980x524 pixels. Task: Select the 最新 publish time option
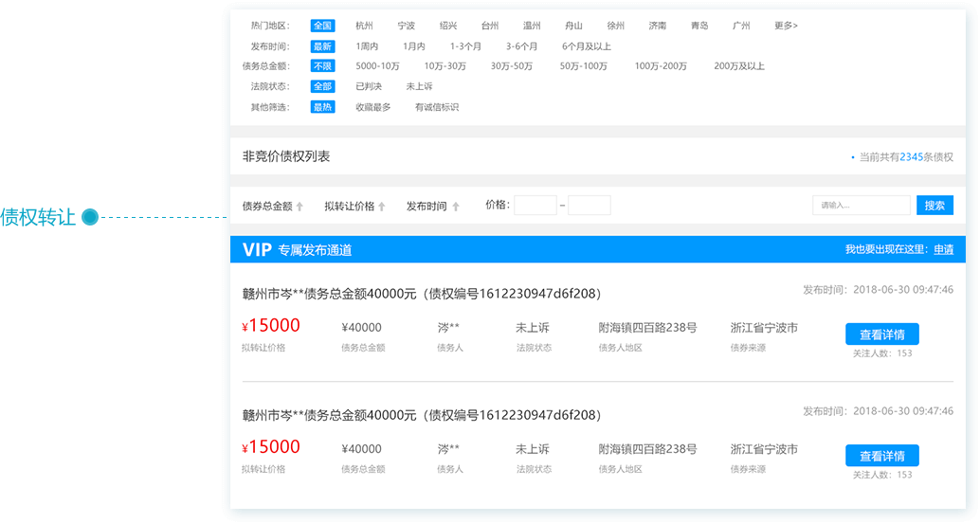tap(322, 46)
